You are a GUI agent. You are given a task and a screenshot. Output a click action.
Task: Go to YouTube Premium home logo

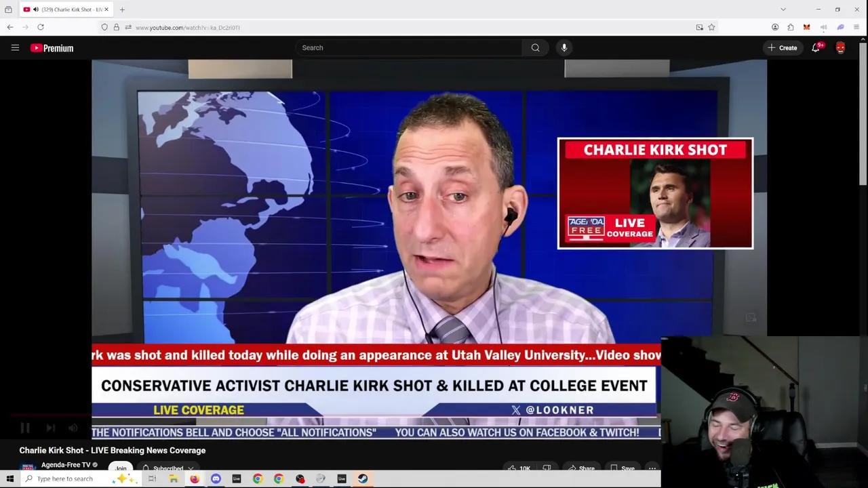point(52,48)
